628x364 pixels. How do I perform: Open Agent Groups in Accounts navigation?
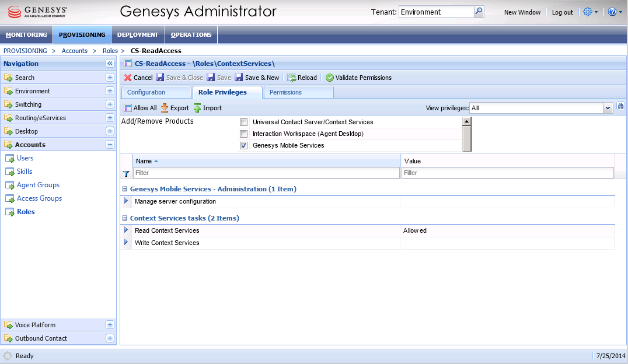38,185
